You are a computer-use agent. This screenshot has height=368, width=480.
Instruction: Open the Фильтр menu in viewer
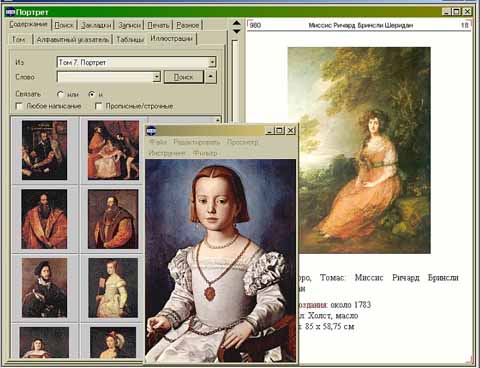pos(205,153)
